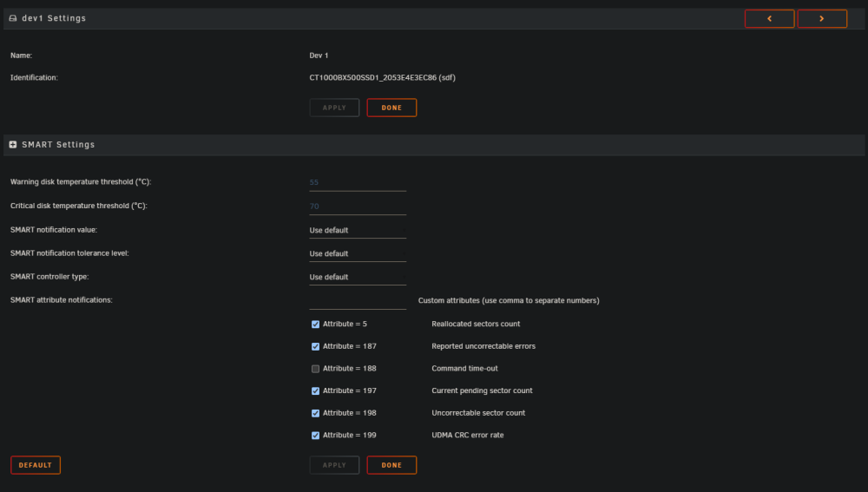Click the Reallocated sectors count label
The width and height of the screenshot is (868, 492).
click(x=476, y=324)
